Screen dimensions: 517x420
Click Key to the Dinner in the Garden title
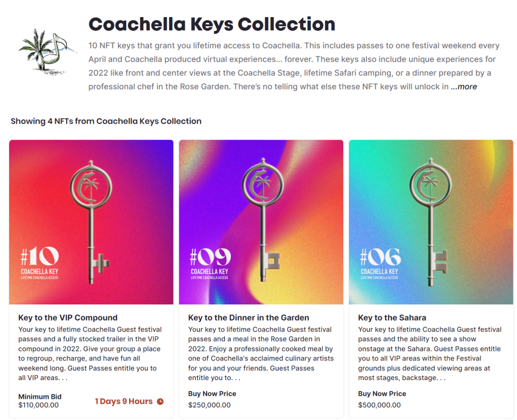(x=248, y=318)
